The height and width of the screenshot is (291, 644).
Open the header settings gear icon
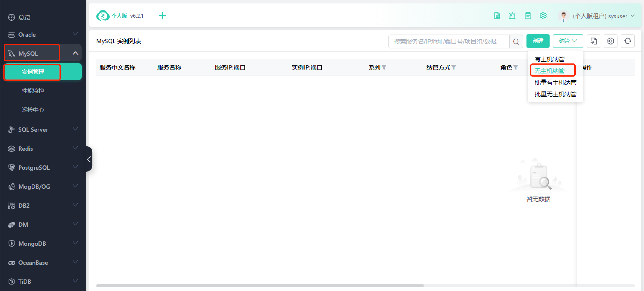(x=543, y=16)
